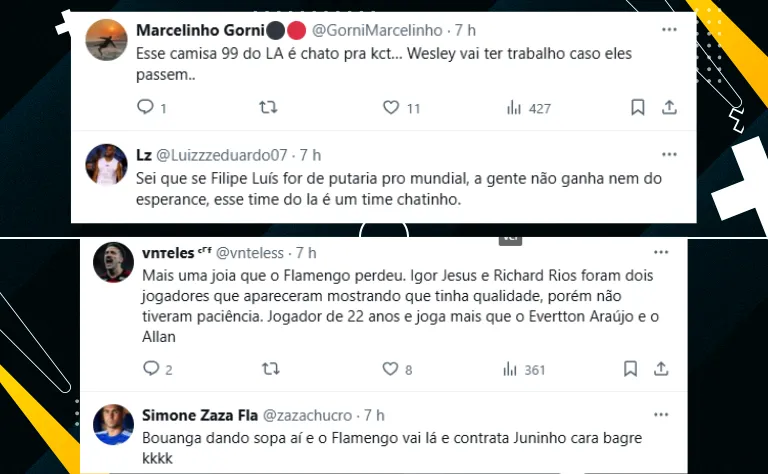Open Marcelinho Gorni's profile picture

tap(107, 40)
